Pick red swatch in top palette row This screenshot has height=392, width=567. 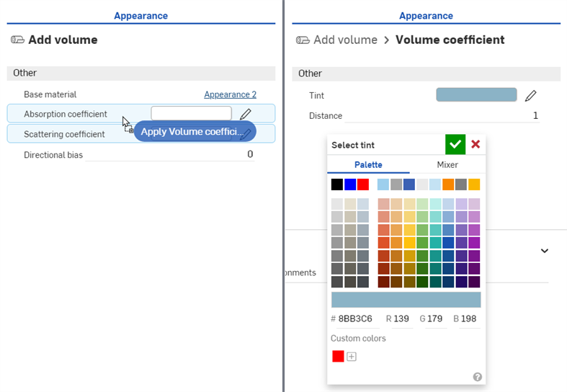tap(363, 184)
